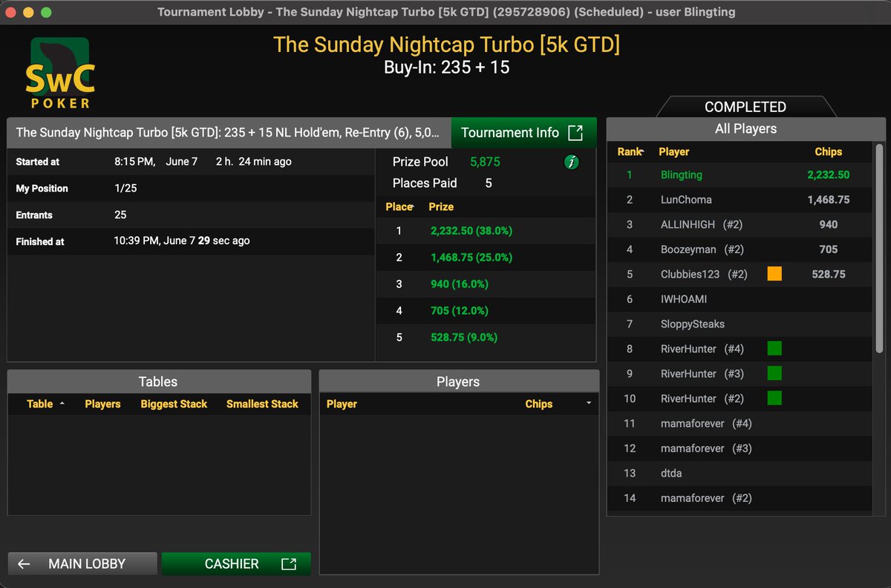Sort tables by Biggest Stack
Viewport: 891px width, 588px height.
pos(174,404)
